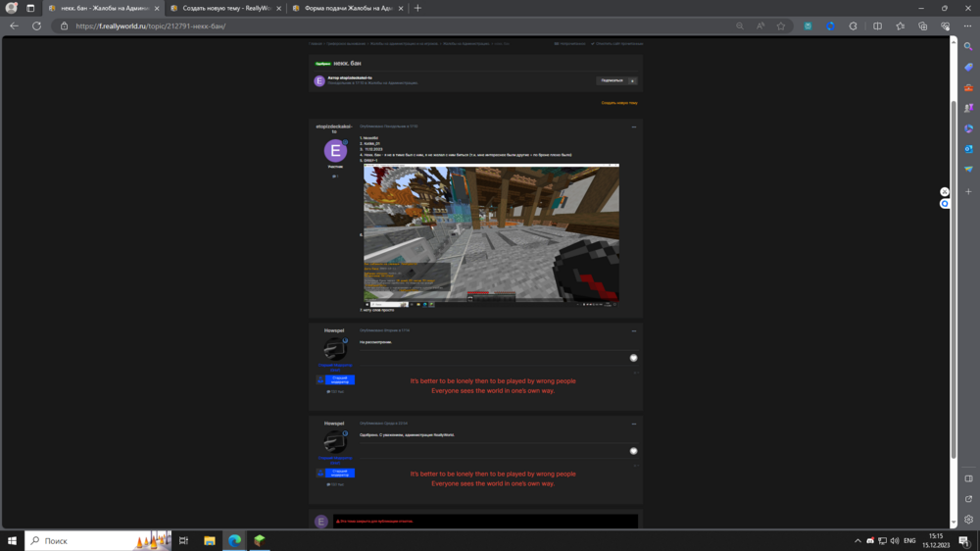This screenshot has height=551, width=980.
Task: Click the page vertical scrollbar thumb
Action: [x=954, y=278]
